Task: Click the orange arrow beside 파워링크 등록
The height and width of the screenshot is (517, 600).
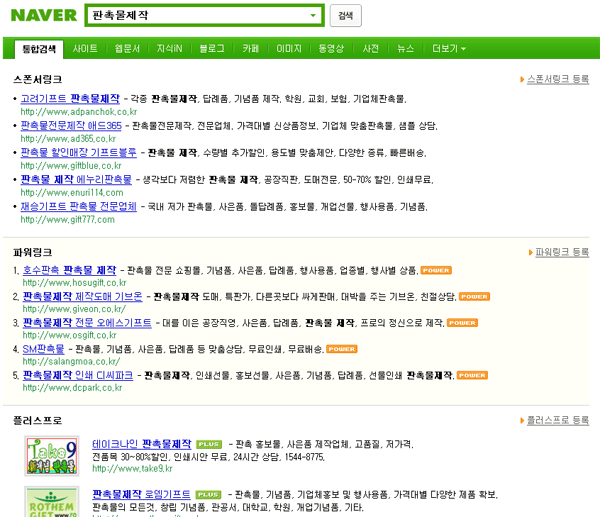Action: (x=530, y=253)
